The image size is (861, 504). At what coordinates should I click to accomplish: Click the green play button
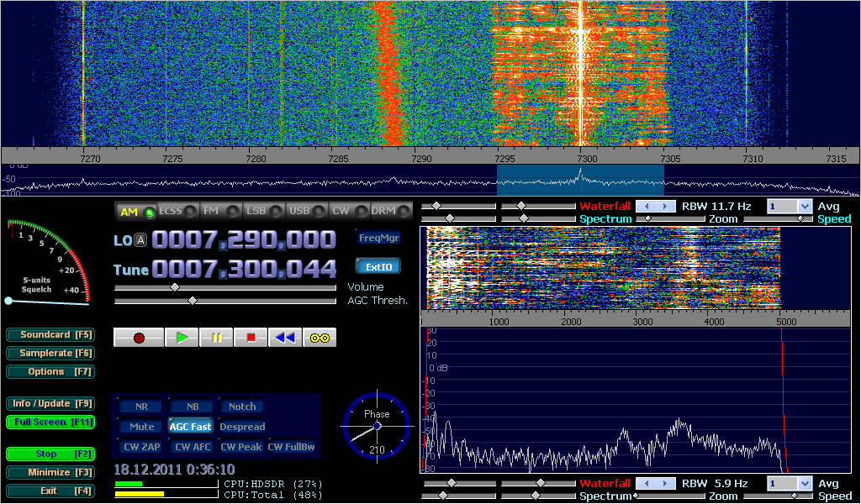(x=182, y=338)
